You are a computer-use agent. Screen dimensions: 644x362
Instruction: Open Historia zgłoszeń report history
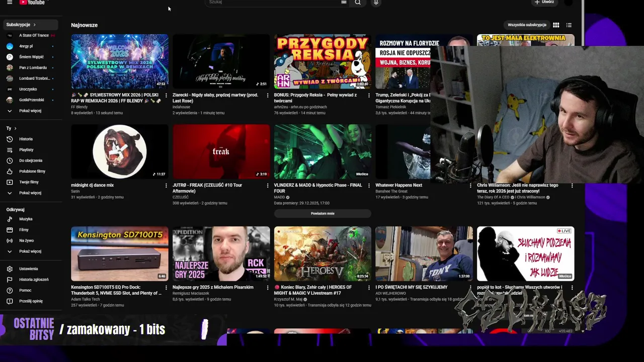(x=31, y=280)
